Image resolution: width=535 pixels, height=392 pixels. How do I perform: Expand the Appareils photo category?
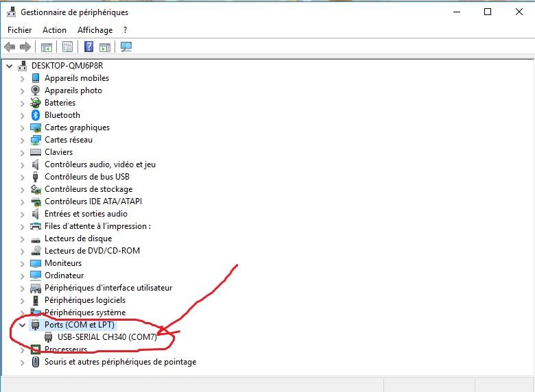point(22,91)
